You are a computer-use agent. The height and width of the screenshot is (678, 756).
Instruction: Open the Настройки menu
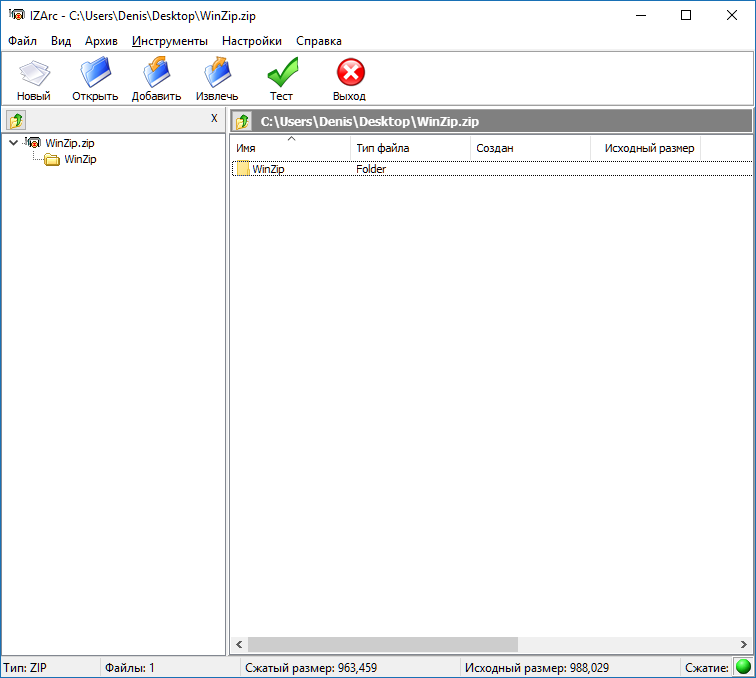tap(251, 41)
